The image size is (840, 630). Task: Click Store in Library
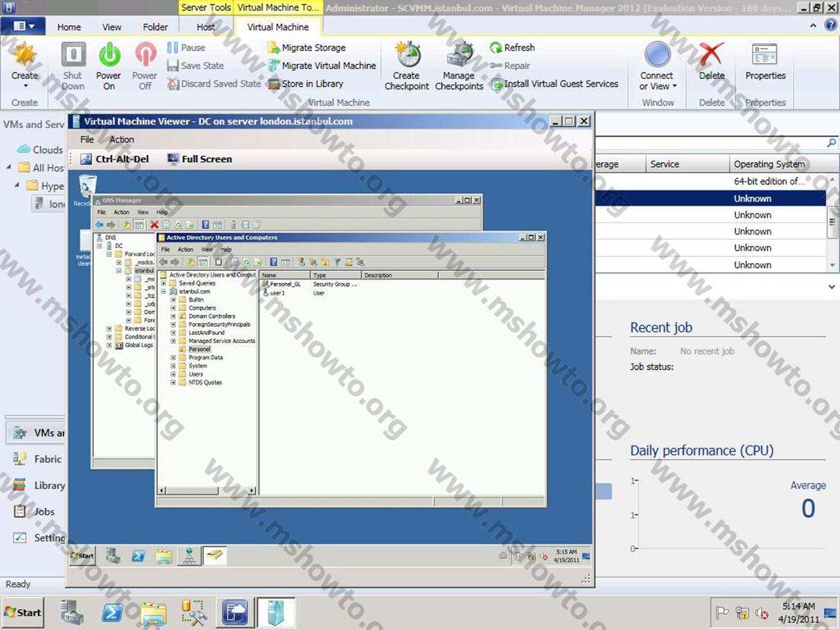305,83
